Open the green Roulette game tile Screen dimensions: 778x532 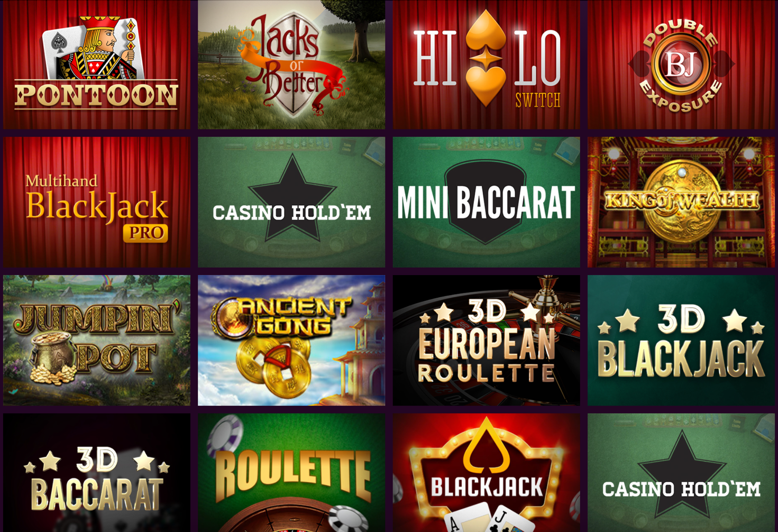click(291, 473)
